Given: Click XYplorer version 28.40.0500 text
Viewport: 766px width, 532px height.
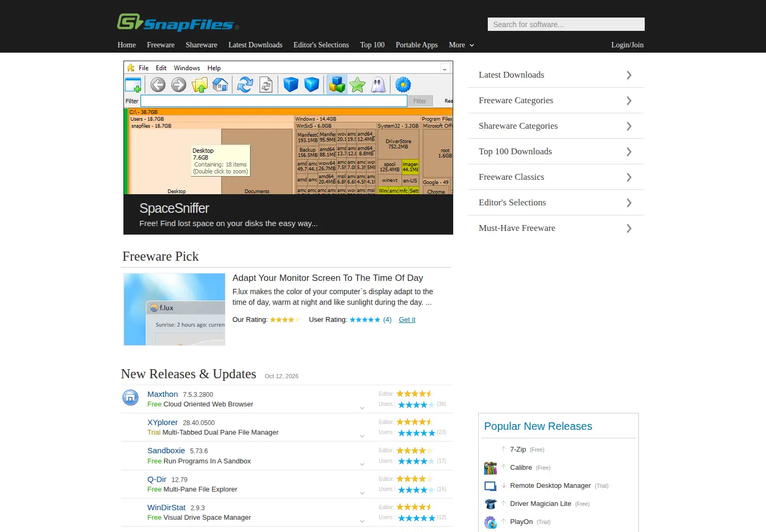Looking at the screenshot, I should tap(199, 423).
